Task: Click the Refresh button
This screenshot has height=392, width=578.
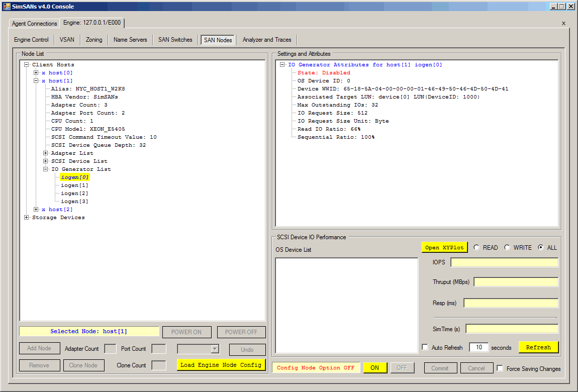Action: [x=538, y=347]
